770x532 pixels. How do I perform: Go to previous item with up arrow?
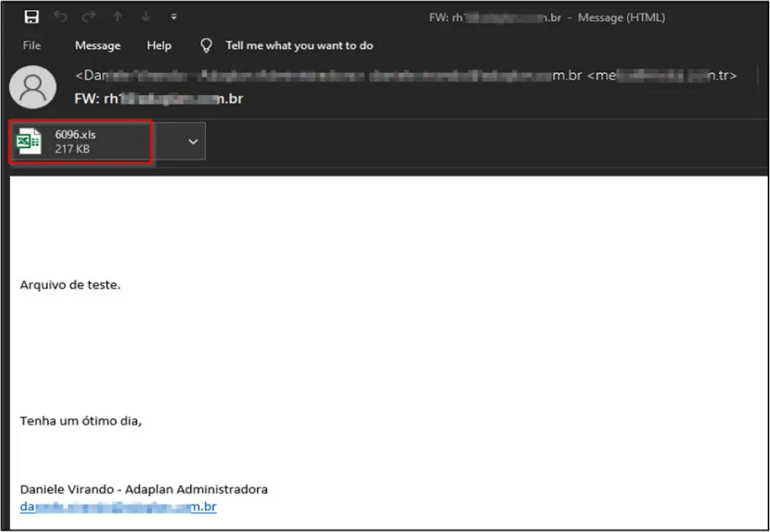(117, 17)
